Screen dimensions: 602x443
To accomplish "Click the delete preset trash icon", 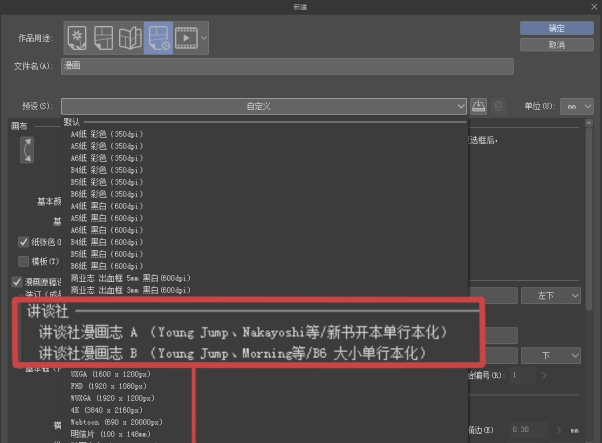I will pos(498,106).
